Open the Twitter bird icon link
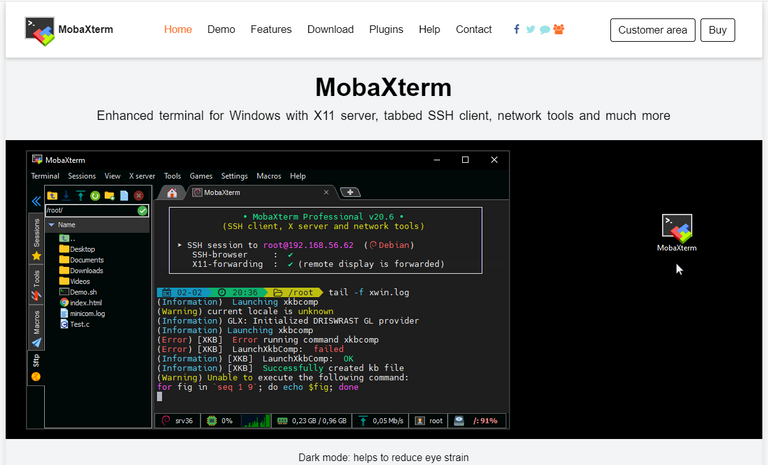The height and width of the screenshot is (465, 768). click(x=530, y=29)
